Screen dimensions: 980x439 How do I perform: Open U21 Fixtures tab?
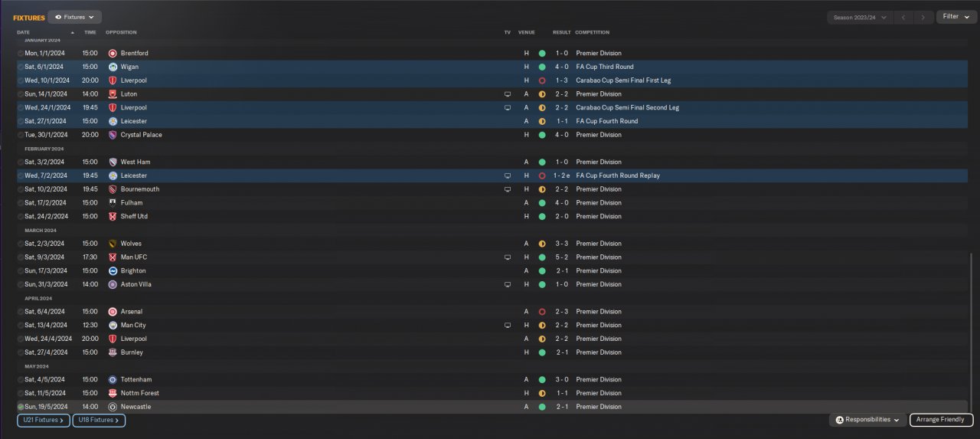click(x=44, y=420)
